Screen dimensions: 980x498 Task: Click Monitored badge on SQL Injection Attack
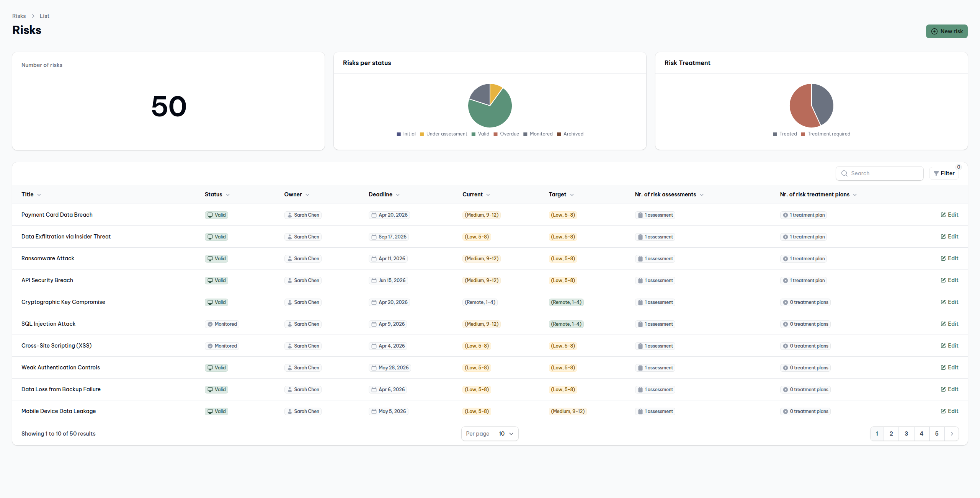[x=222, y=324]
